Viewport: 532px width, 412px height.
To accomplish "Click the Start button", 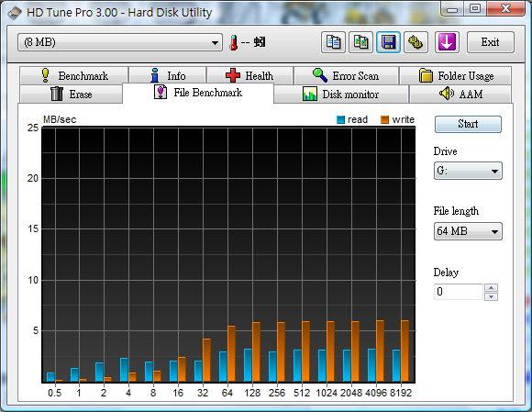I will (x=468, y=124).
